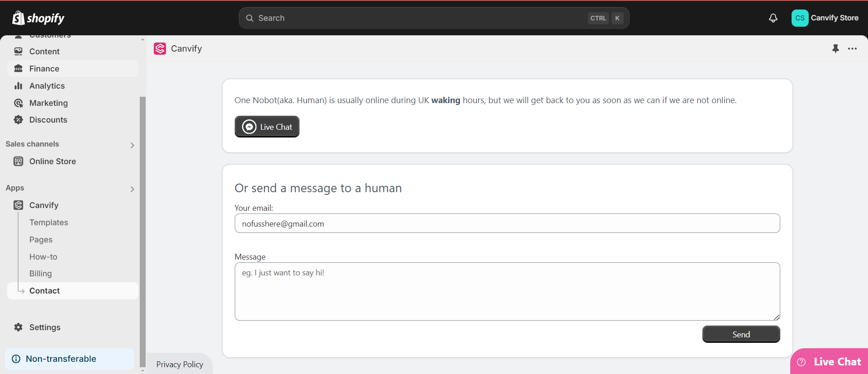Click the Canvify title in page header
Image resolution: width=868 pixels, height=374 pixels.
(186, 49)
